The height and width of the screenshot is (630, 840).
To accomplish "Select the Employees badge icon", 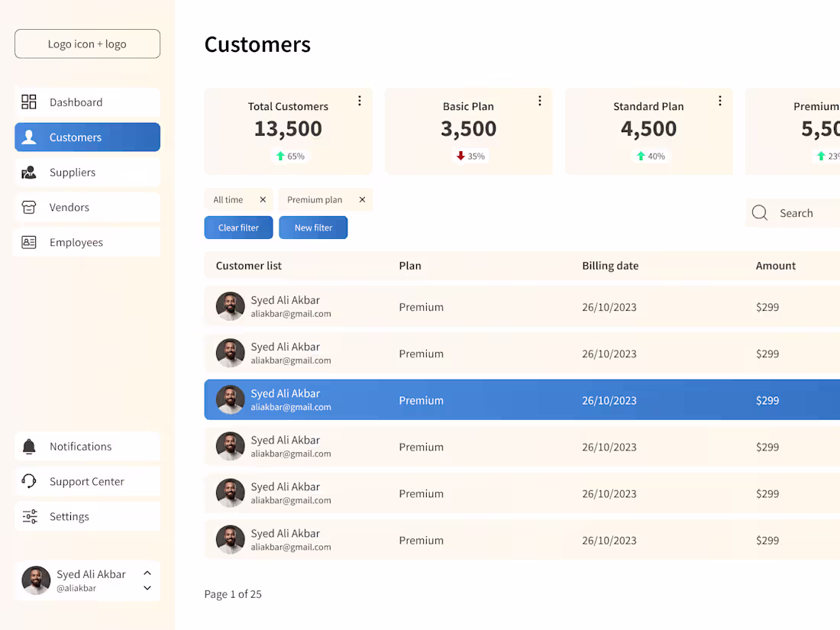I will coord(29,242).
